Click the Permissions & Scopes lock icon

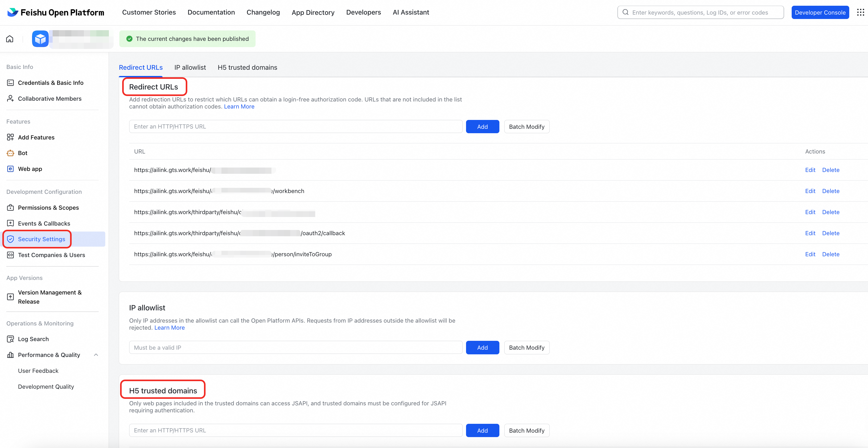tap(10, 208)
